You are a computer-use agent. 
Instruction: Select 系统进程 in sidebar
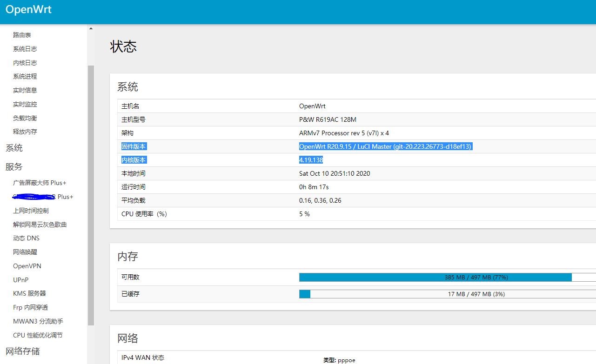coord(25,76)
